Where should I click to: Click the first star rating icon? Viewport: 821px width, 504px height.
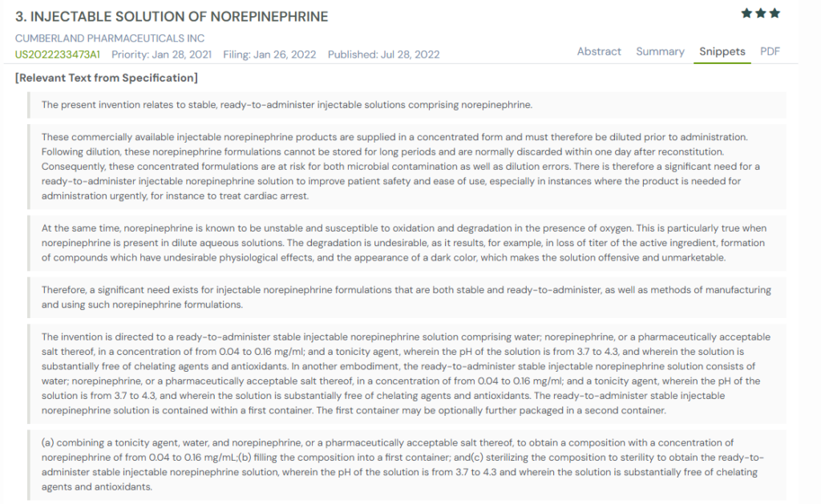pyautogui.click(x=746, y=14)
